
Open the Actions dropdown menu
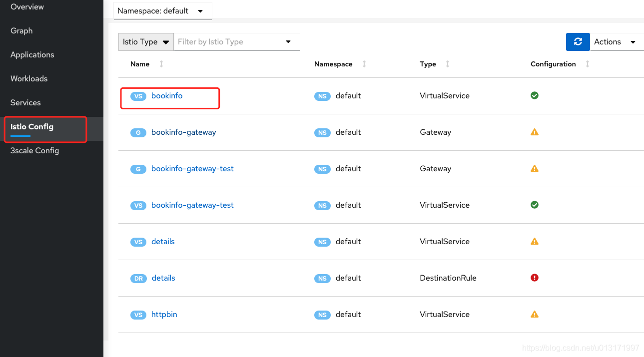click(x=617, y=42)
